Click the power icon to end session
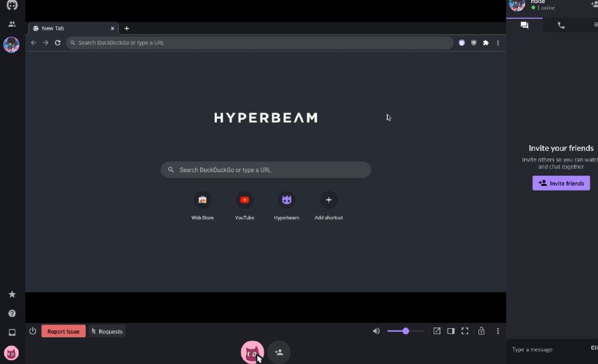Screen dimensions: 598x364 click(x=33, y=331)
